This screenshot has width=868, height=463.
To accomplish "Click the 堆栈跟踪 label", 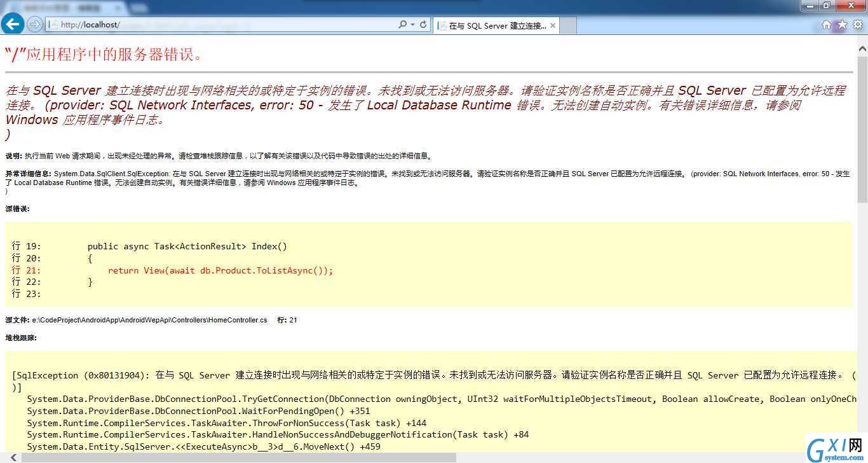I will 21,338.
